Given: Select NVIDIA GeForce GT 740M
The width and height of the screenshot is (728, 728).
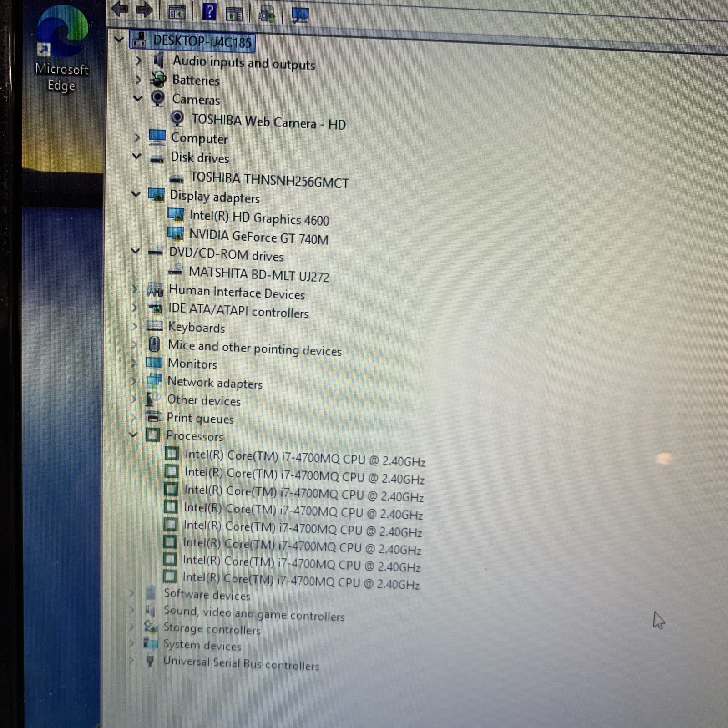Looking at the screenshot, I should pyautogui.click(x=258, y=237).
